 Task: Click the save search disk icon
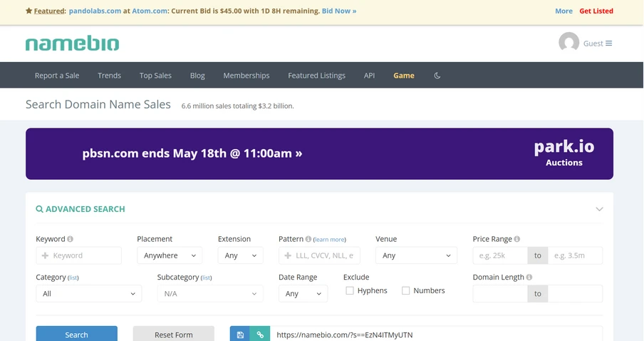240,335
